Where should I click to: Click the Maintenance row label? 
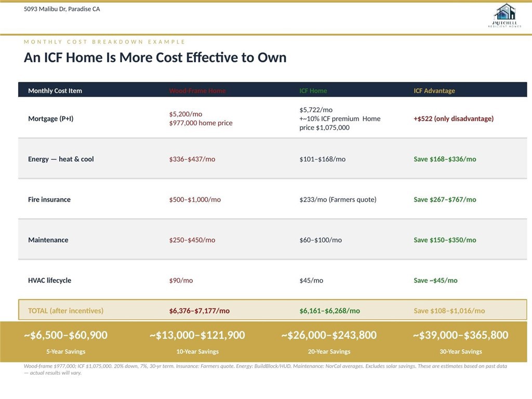pyautogui.click(x=48, y=240)
